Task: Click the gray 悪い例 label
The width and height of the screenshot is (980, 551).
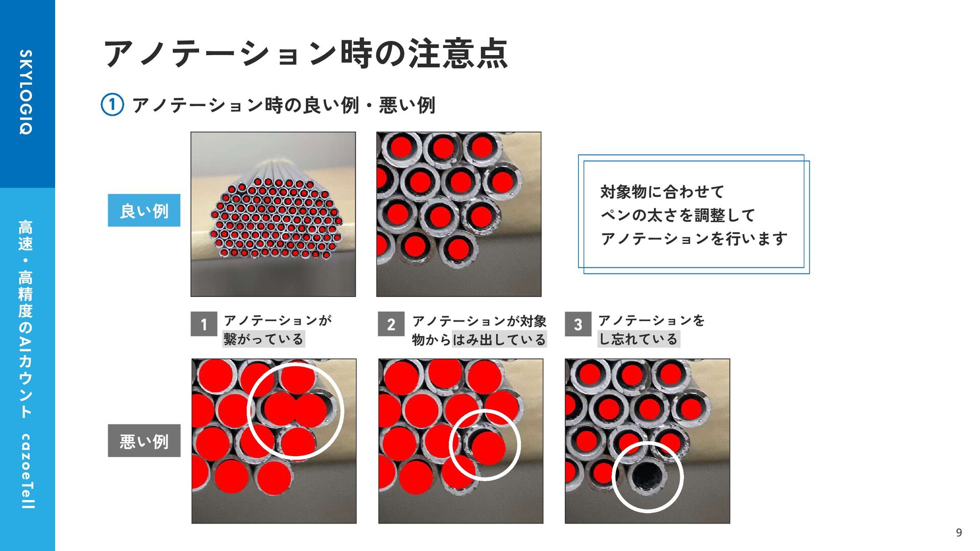Action: (144, 440)
